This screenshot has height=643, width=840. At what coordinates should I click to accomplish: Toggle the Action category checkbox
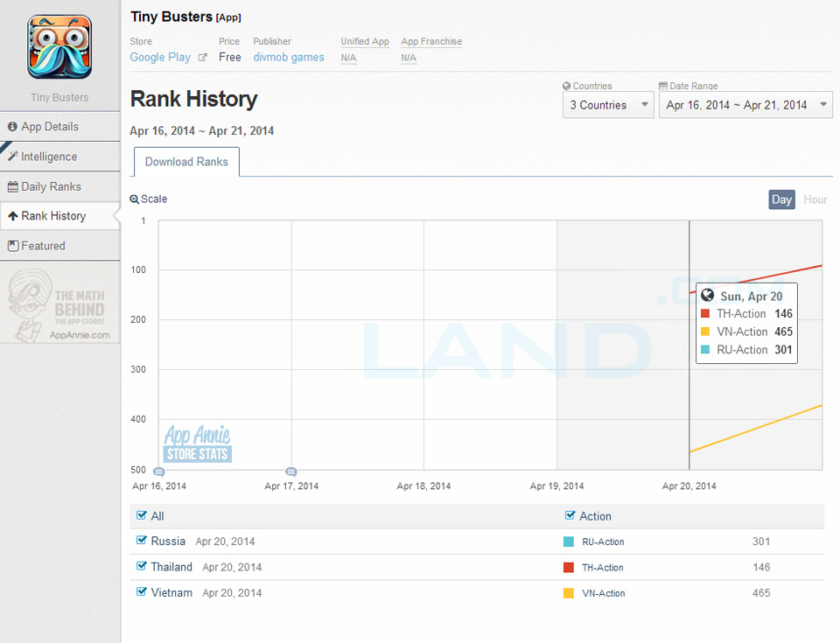pyautogui.click(x=570, y=515)
